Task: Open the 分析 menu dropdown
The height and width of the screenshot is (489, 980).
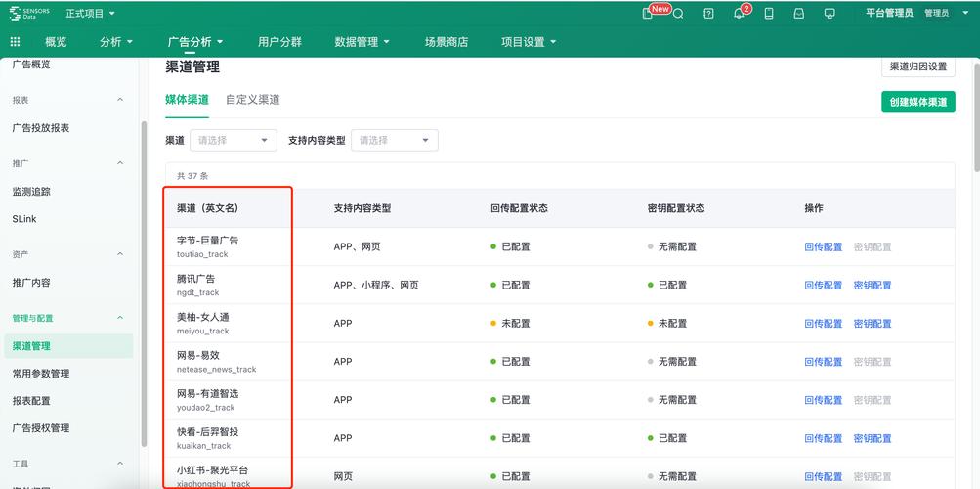Action: [116, 42]
